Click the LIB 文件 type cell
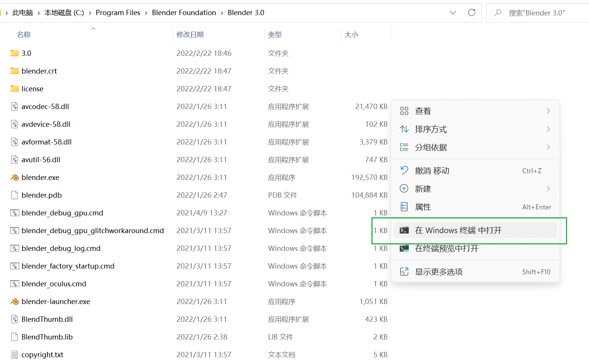The height and width of the screenshot is (364, 589). click(281, 337)
